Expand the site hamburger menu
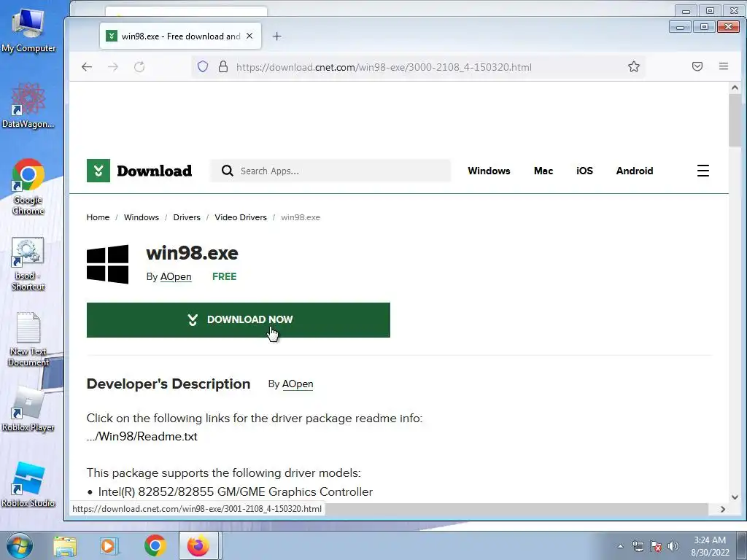The image size is (747, 560). coord(703,171)
